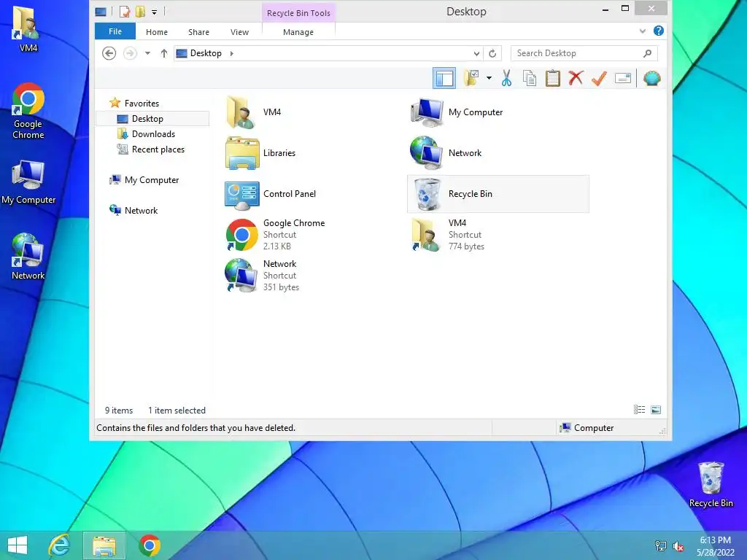The width and height of the screenshot is (747, 560).
Task: Select the Network Shortcut, 351 bytes item
Action: (x=262, y=275)
